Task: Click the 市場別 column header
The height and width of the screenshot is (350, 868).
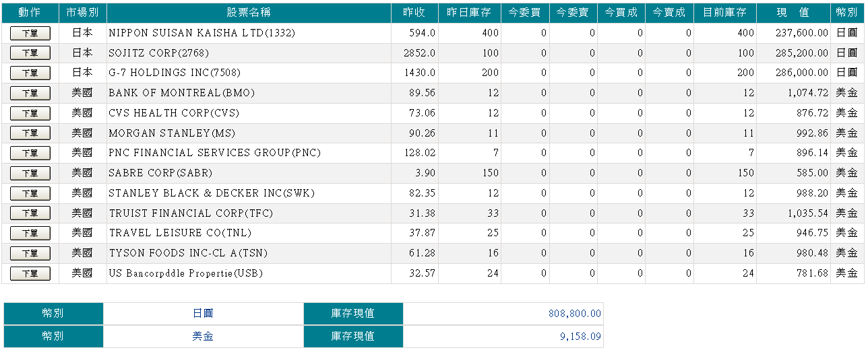Action: tap(82, 13)
